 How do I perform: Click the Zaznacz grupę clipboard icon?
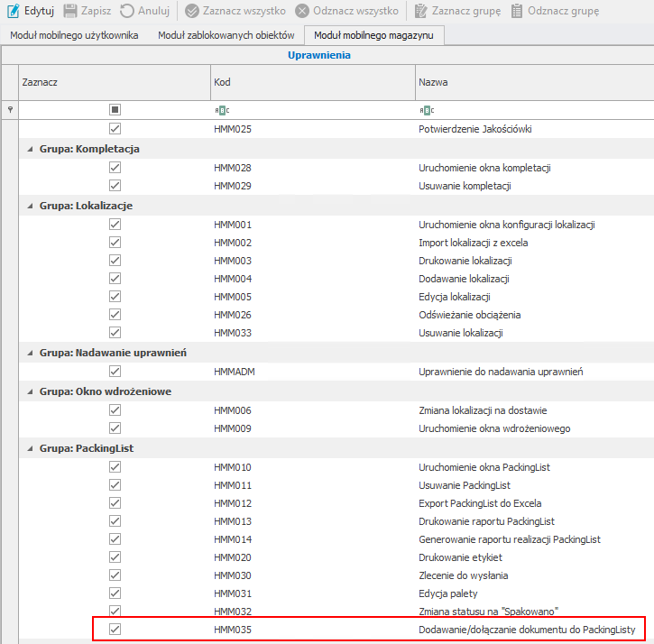[x=421, y=12]
